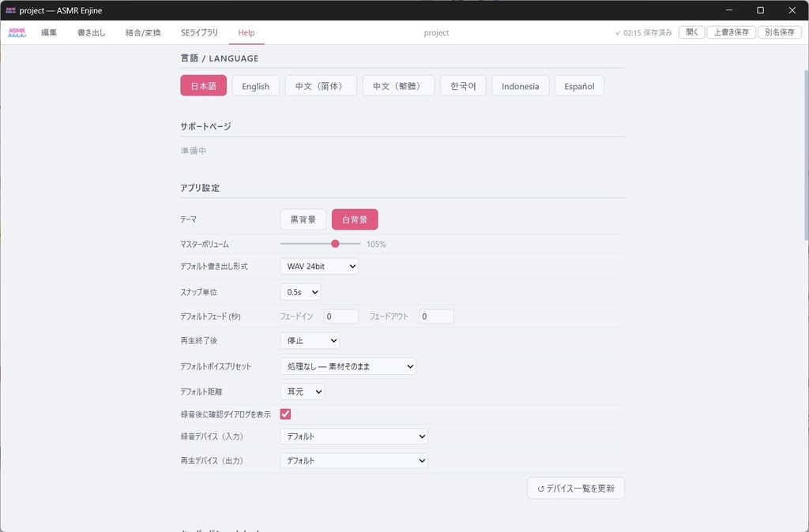
Task: Select 한국어 language
Action: pos(463,85)
